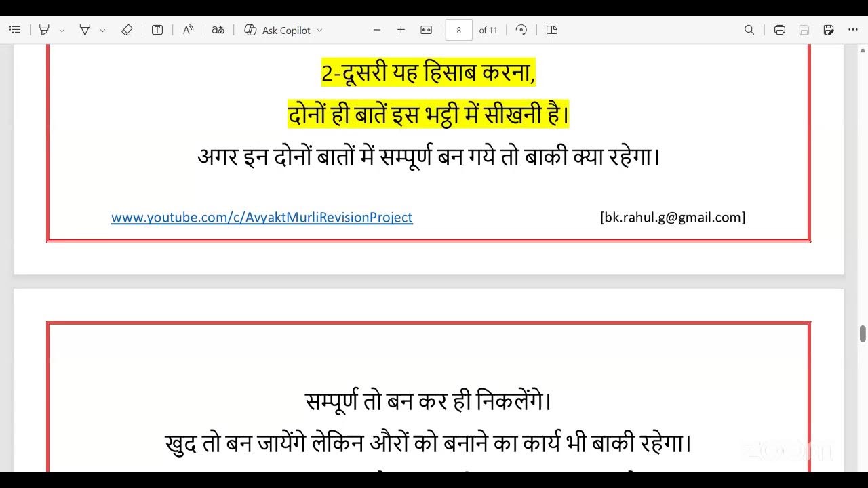868x488 pixels.
Task: Click the line starting 'खुद तो बन जायेंगे'
Action: tap(429, 444)
